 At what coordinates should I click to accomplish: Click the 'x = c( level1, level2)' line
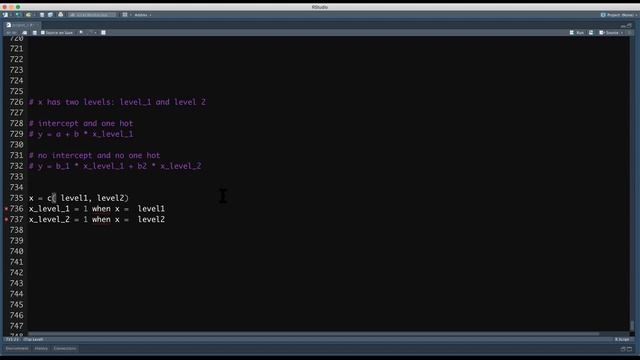[79, 198]
